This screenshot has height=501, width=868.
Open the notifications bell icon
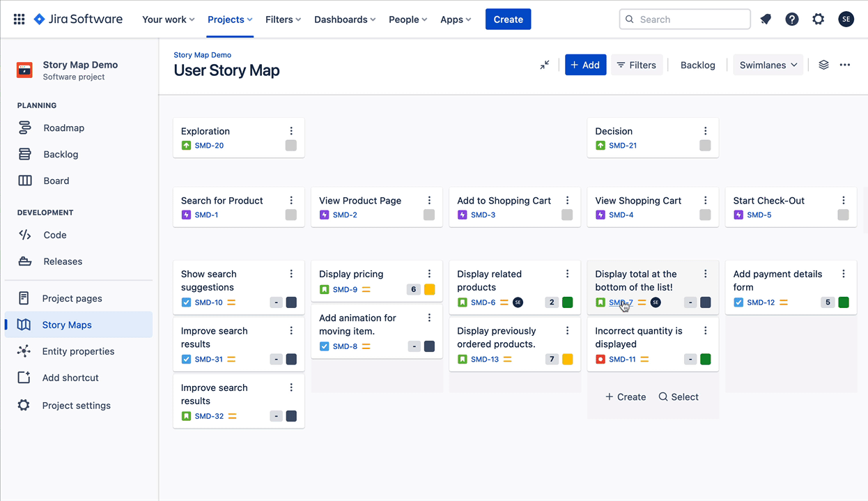coord(766,20)
